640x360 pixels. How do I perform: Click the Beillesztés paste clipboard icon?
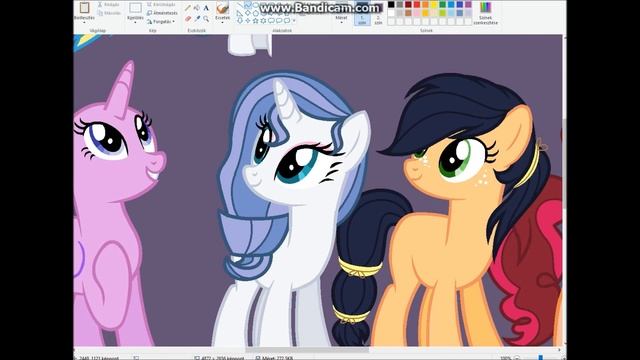tap(84, 7)
